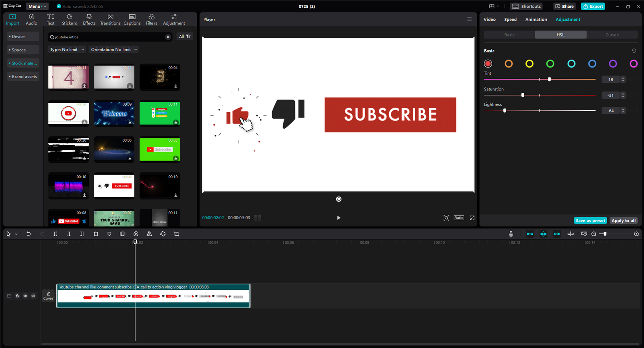Open the Type: No limit dropdown
The width and height of the screenshot is (644, 348).
[x=67, y=49]
